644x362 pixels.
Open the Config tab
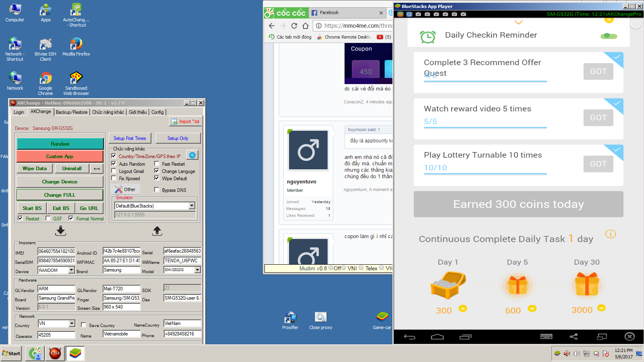click(157, 112)
